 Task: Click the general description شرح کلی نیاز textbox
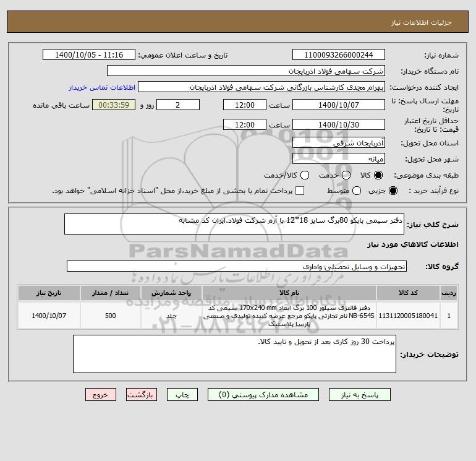click(x=234, y=224)
